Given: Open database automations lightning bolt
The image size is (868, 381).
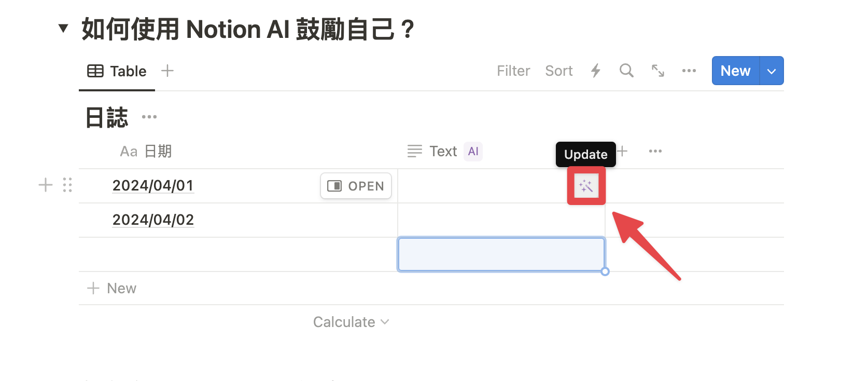Looking at the screenshot, I should 596,71.
